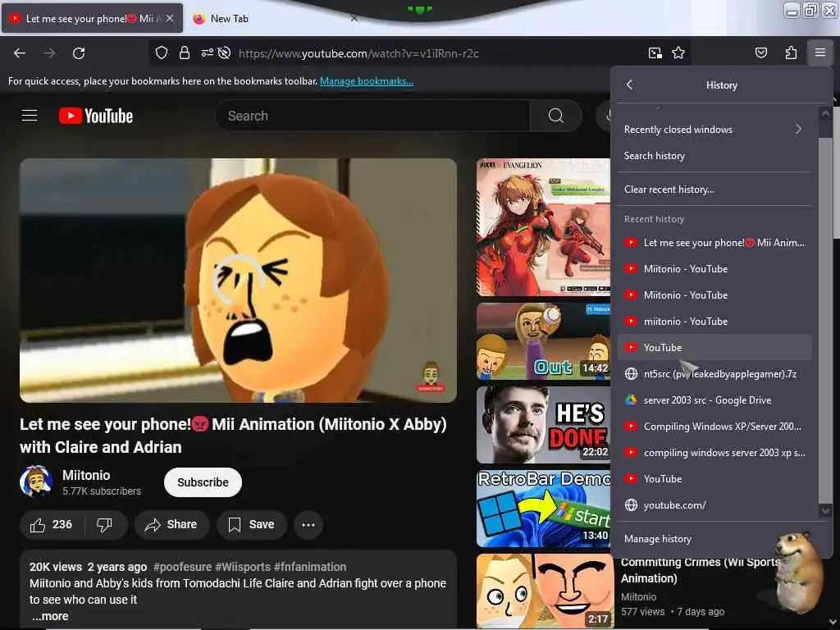
Task: Open 'Compiling Windows XP/Server 200...' history entry
Action: pos(714,427)
